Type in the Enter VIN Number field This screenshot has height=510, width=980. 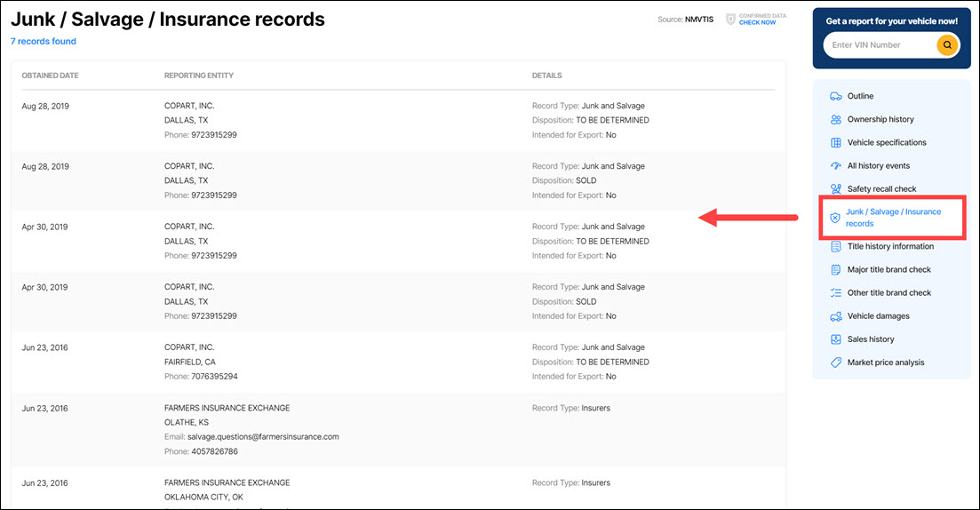tap(880, 44)
